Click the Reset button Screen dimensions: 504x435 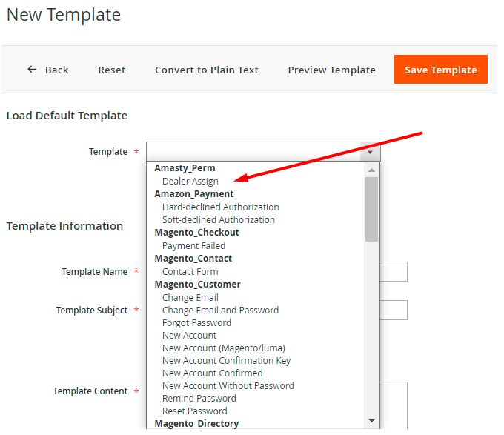[x=112, y=70]
